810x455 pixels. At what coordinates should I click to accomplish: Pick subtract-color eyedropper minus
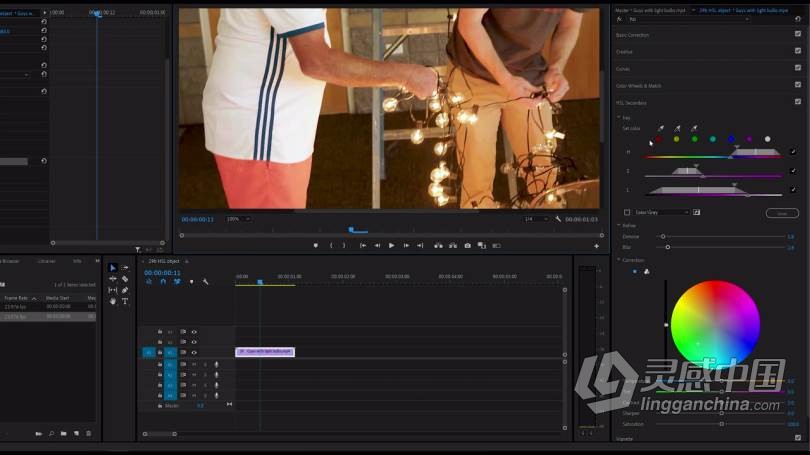(x=694, y=128)
